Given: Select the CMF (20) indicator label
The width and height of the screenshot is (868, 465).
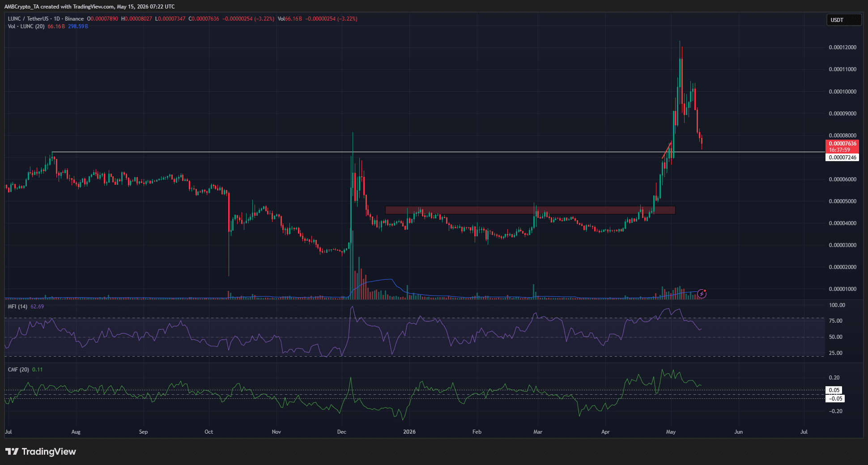Looking at the screenshot, I should [x=18, y=370].
